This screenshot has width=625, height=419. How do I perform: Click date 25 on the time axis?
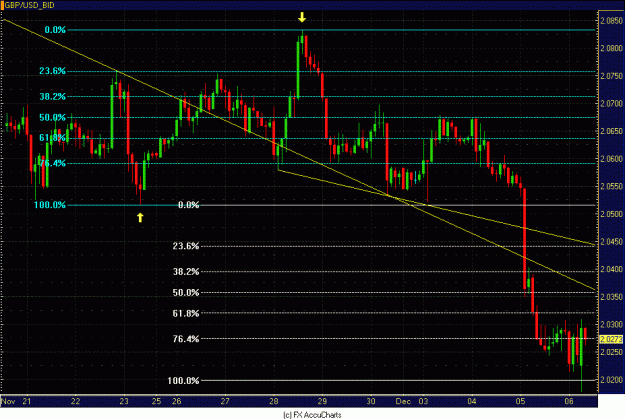(x=157, y=401)
